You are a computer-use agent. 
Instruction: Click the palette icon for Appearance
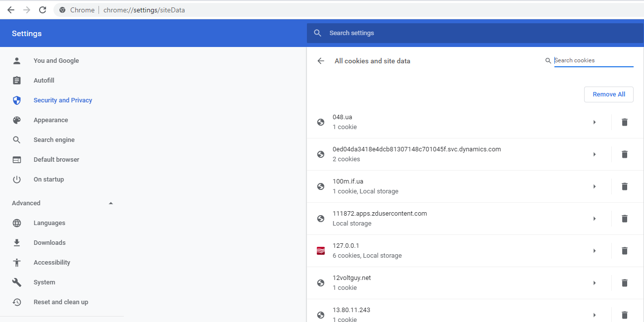click(17, 120)
